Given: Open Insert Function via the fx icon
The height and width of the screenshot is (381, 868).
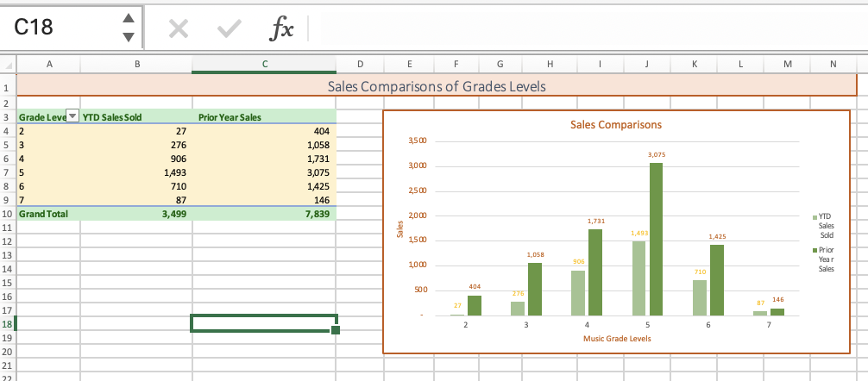Looking at the screenshot, I should pos(280,29).
